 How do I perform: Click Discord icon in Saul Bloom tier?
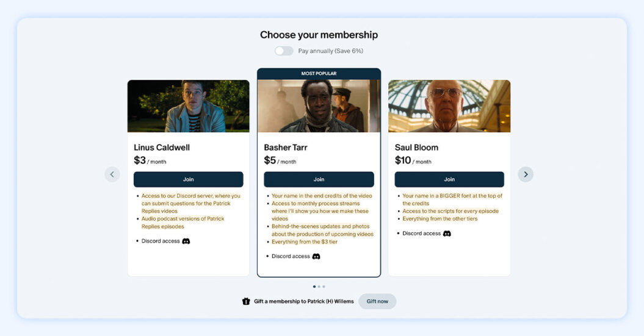pyautogui.click(x=447, y=234)
